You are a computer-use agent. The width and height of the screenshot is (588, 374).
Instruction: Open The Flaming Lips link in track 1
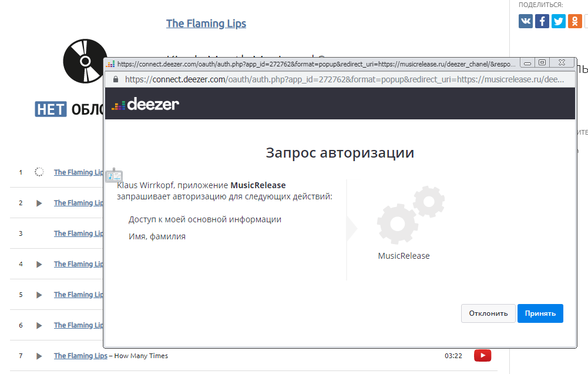click(x=78, y=172)
